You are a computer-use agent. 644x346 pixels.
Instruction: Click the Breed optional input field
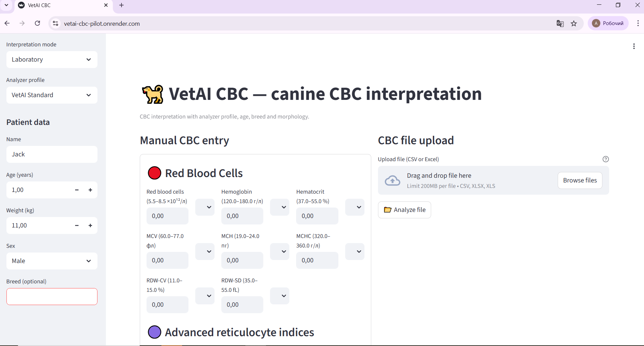pos(51,296)
